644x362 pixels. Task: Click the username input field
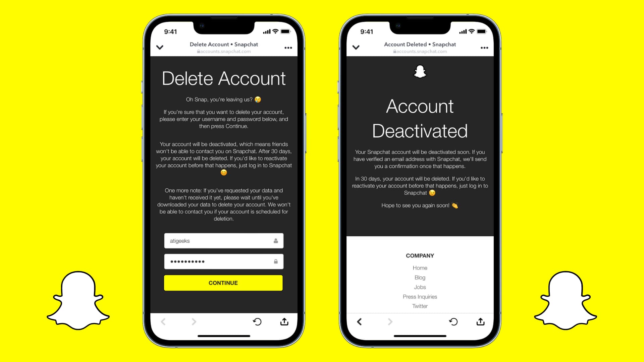[223, 241]
